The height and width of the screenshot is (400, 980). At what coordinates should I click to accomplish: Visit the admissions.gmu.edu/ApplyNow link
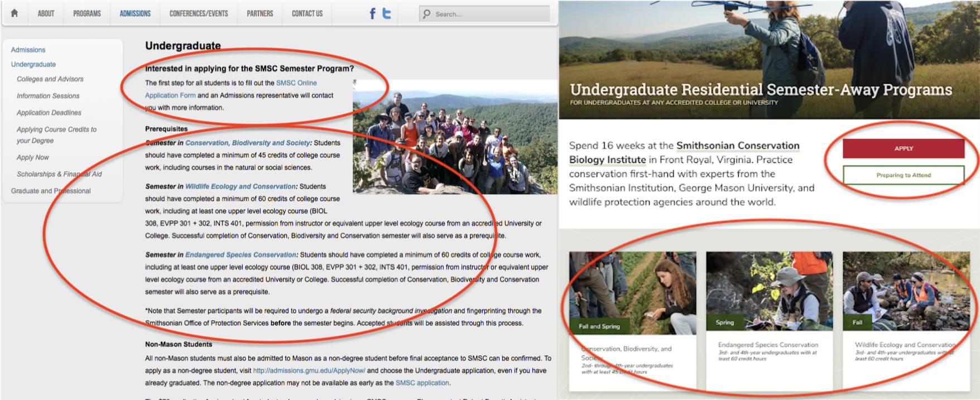309,370
